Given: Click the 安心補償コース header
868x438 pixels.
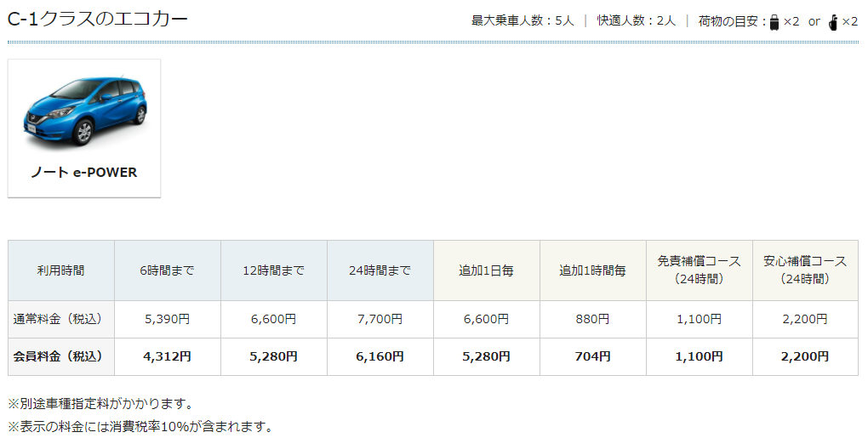Looking at the screenshot, I should [805, 270].
